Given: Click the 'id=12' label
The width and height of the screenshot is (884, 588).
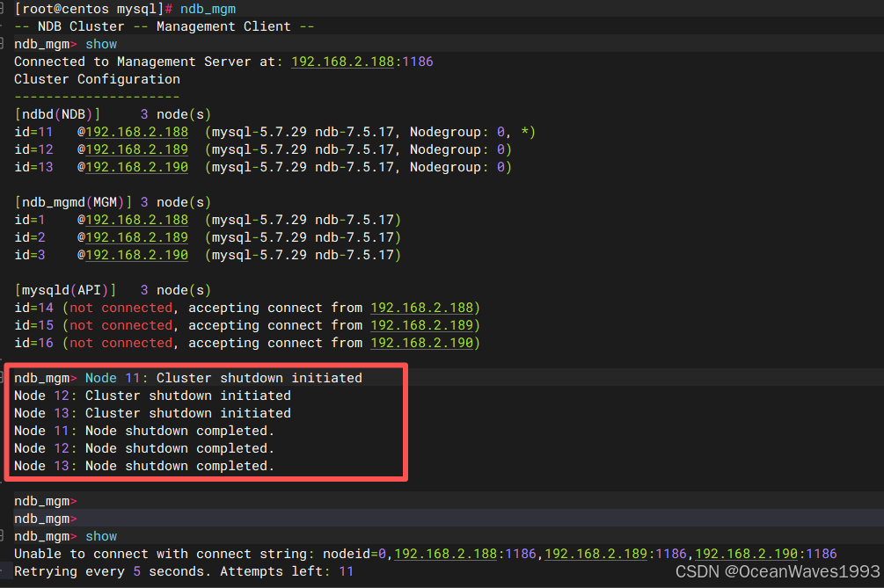Looking at the screenshot, I should (x=33, y=149).
